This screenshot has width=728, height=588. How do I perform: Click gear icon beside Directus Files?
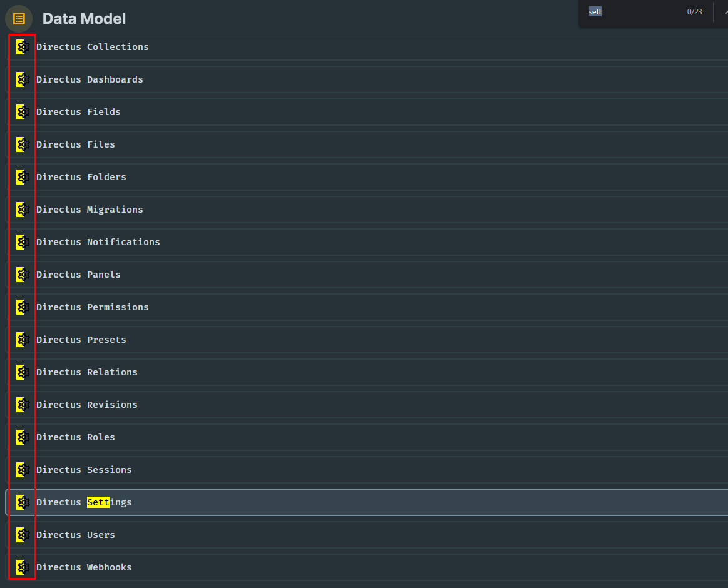pos(23,144)
